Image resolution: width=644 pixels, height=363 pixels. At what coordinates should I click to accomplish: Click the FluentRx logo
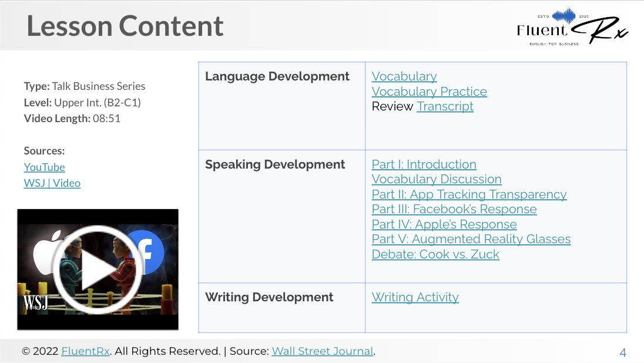click(572, 26)
